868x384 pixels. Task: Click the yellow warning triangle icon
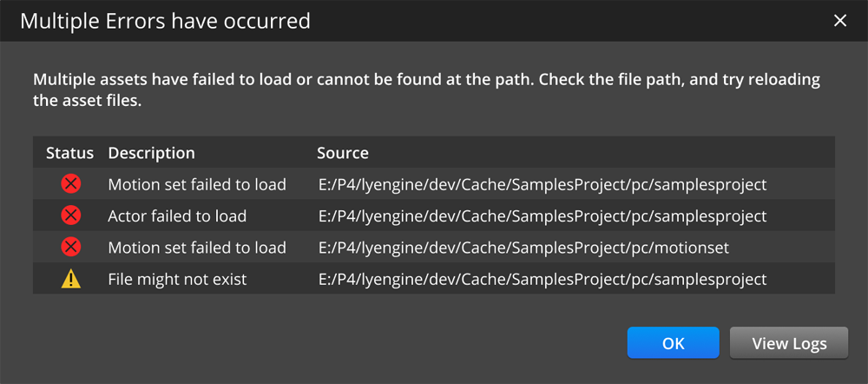[71, 279]
